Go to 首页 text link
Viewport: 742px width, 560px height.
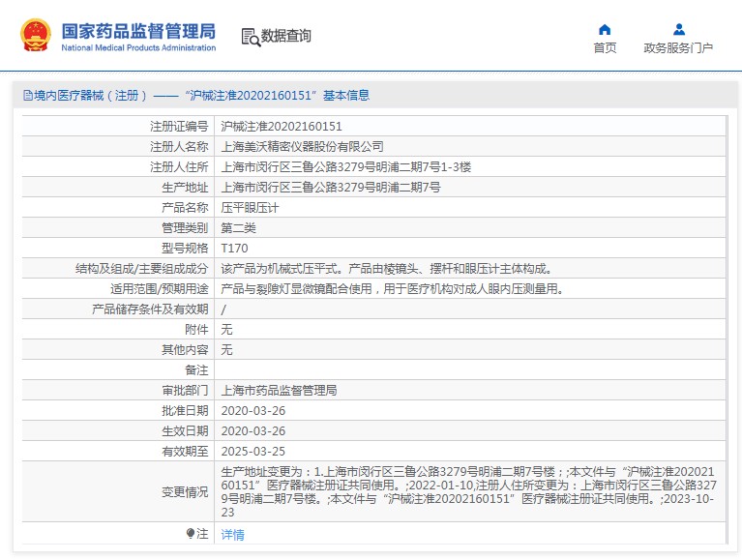pyautogui.click(x=605, y=48)
